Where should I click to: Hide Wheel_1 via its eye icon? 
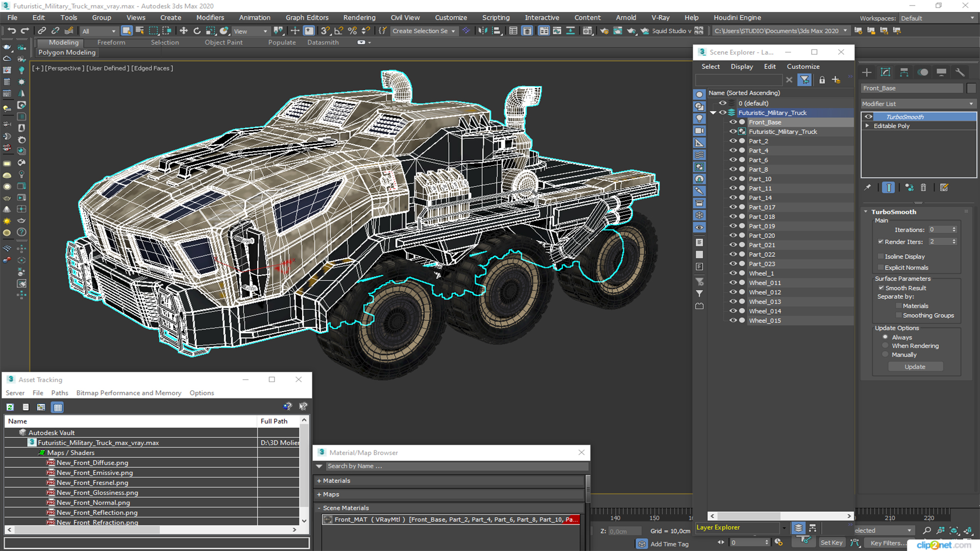point(733,273)
